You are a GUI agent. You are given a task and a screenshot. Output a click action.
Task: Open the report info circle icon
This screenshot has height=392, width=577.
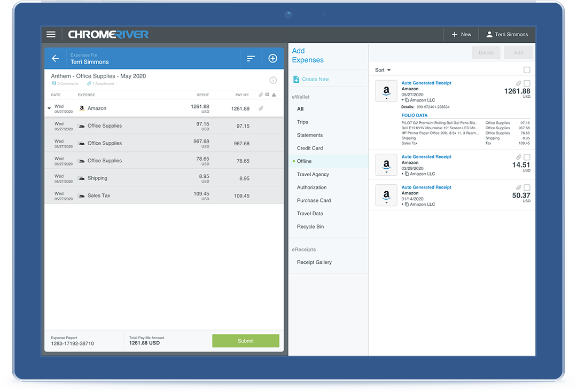point(273,80)
